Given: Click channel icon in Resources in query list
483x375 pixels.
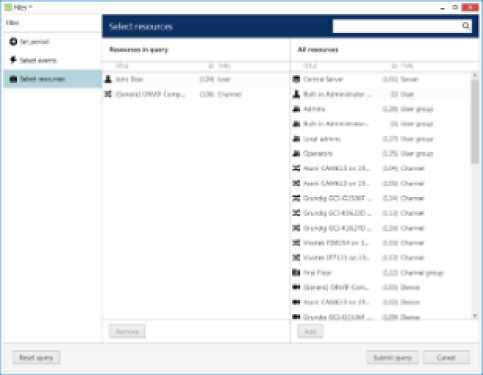Looking at the screenshot, I should point(108,94).
